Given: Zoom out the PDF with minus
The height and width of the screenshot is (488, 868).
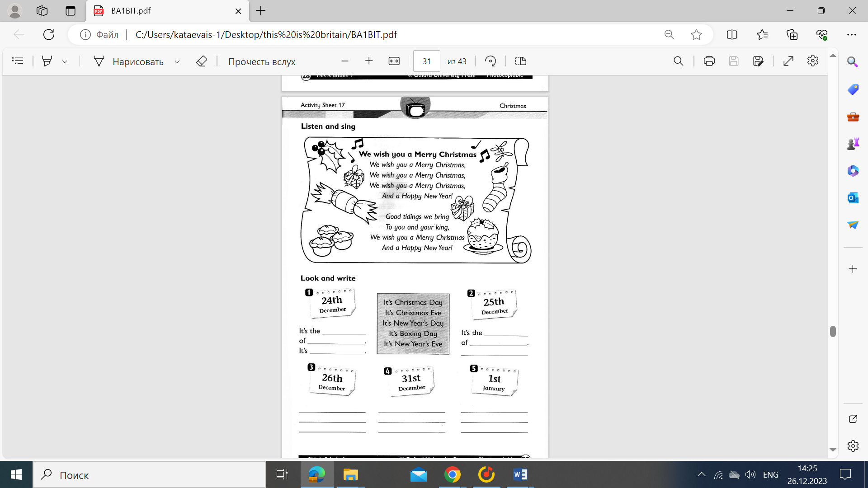Looking at the screenshot, I should pyautogui.click(x=345, y=61).
